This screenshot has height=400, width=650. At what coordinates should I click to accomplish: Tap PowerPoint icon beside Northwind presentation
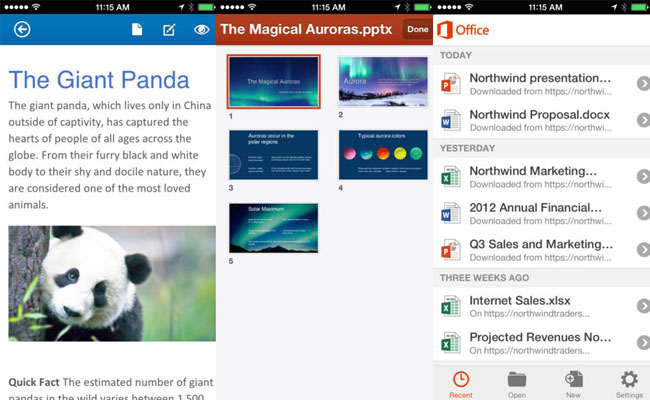[451, 83]
